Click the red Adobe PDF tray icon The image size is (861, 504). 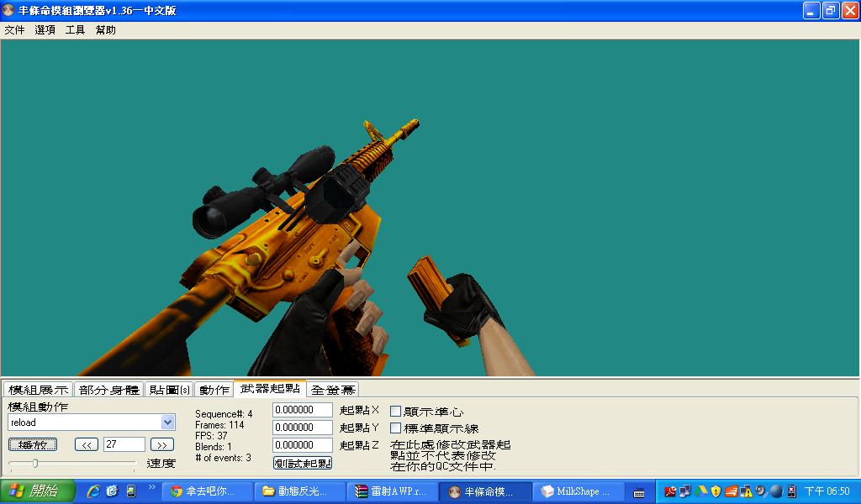click(670, 491)
